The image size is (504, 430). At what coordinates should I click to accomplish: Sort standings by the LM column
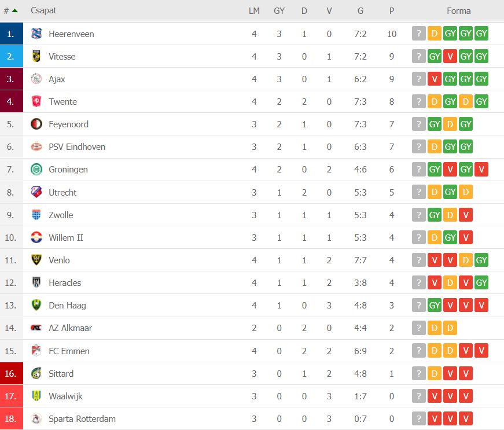[254, 10]
